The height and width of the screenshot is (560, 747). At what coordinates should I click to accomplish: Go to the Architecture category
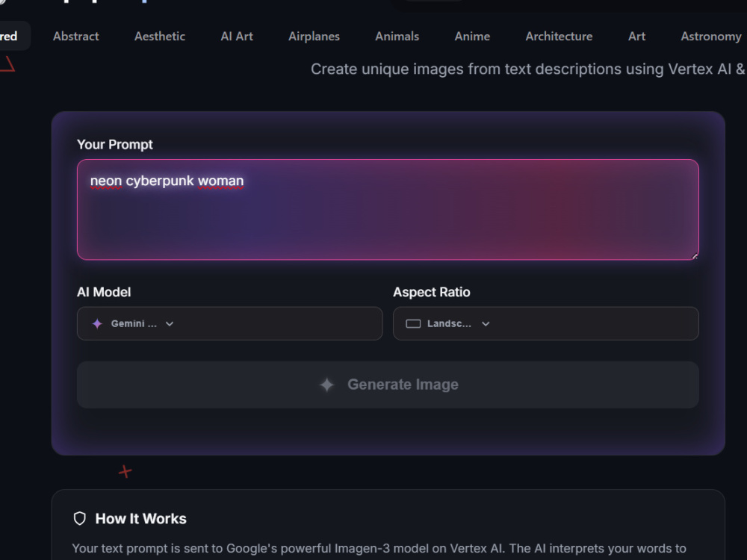[559, 36]
